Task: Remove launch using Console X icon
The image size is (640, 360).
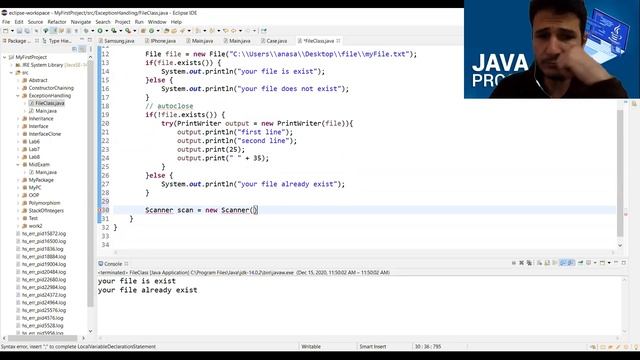Action: tap(522, 263)
